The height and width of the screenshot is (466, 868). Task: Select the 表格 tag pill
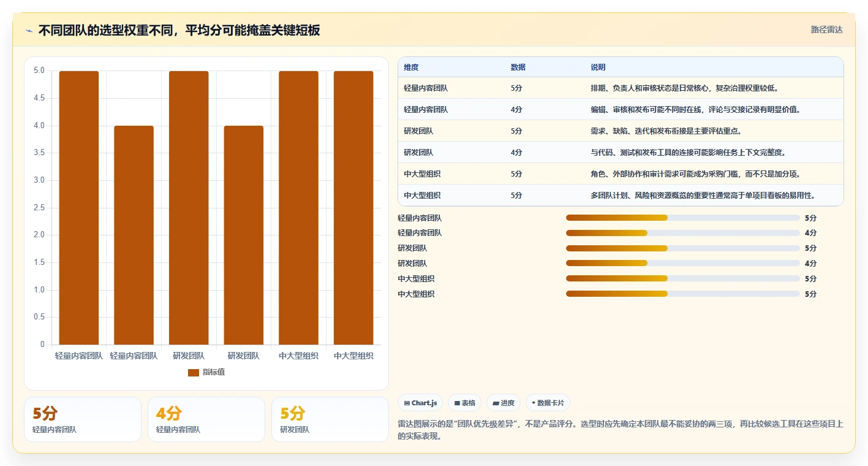coord(464,403)
